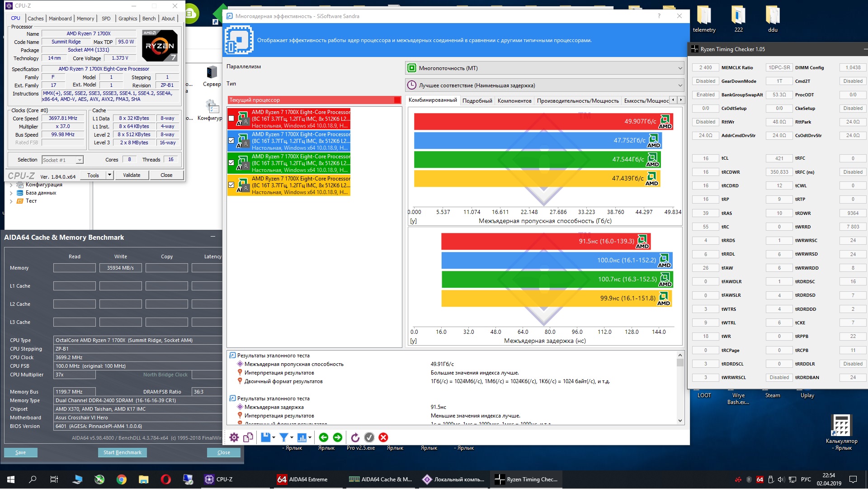
Task: Uncheck the blue Ryzen 7 1700X result checkbox
Action: point(231,141)
